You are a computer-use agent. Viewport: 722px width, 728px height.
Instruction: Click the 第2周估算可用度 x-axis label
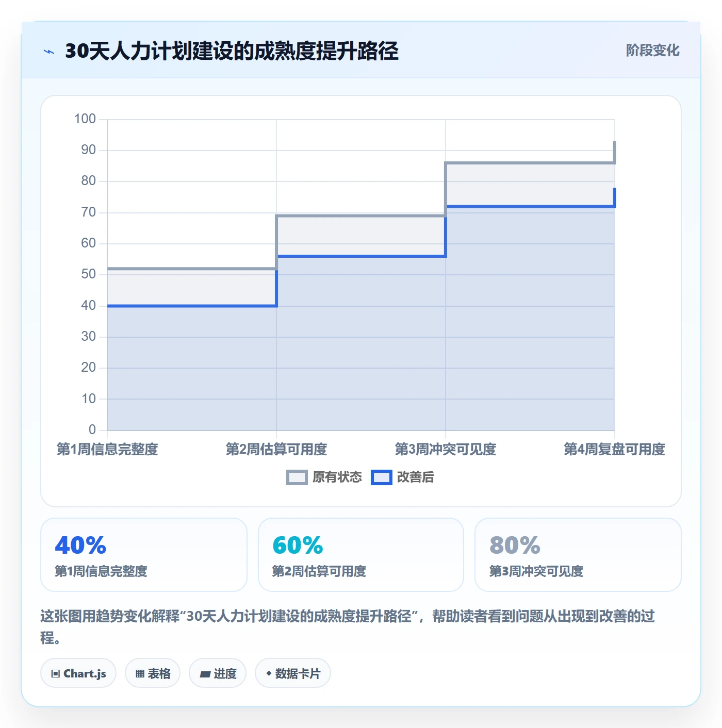pos(276,449)
